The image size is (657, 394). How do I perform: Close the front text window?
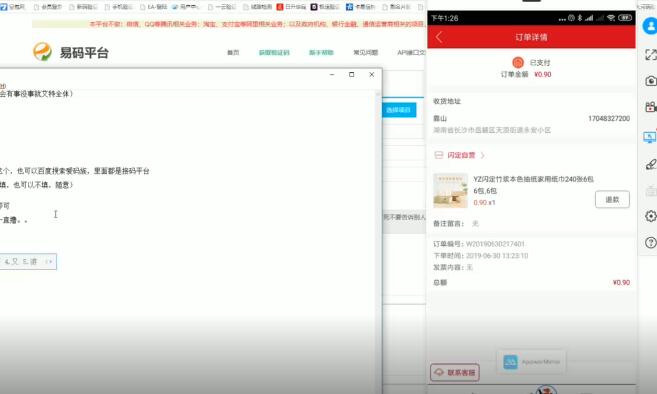372,75
